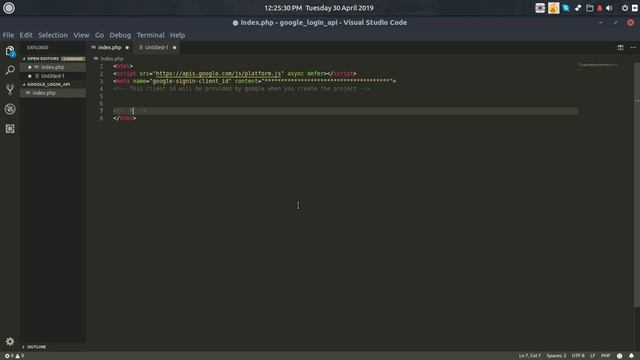
Task: Open the Debug view in activity bar
Action: coord(10,109)
